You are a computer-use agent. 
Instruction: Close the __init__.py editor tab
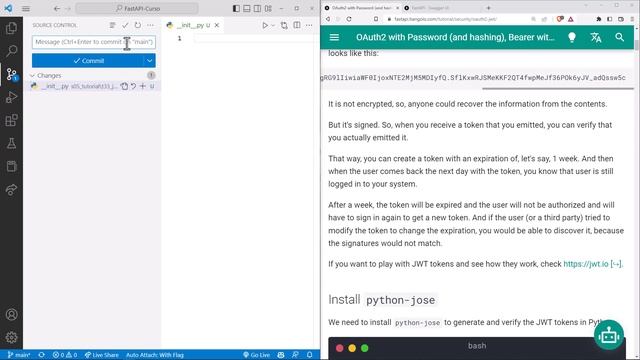click(x=217, y=25)
